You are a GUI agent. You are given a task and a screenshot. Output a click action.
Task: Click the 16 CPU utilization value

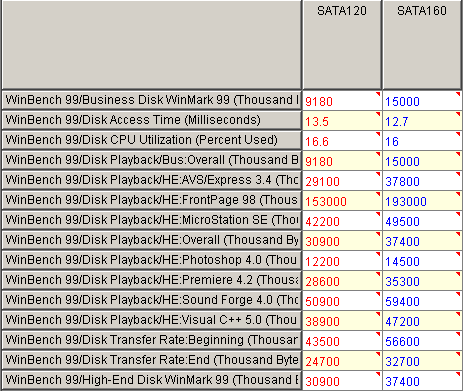422,140
